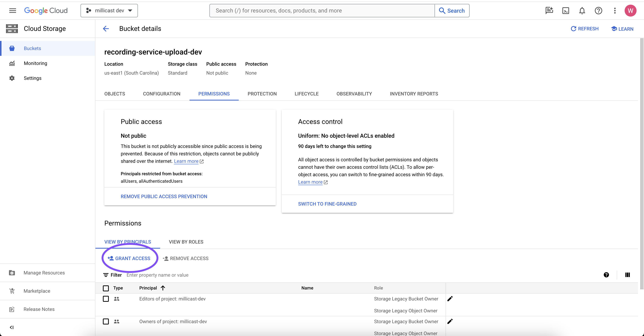
Task: Collapse the left sidebar panel
Action: (x=12, y=327)
